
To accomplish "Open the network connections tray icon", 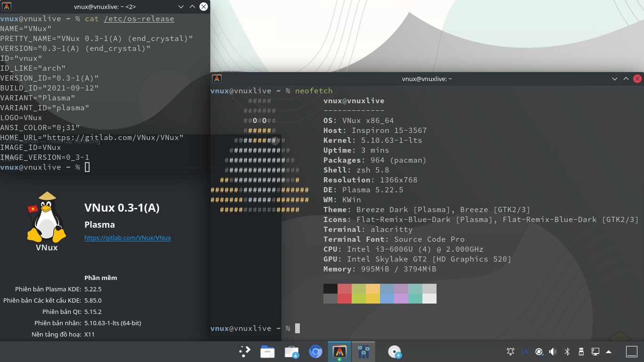I will coord(595,352).
